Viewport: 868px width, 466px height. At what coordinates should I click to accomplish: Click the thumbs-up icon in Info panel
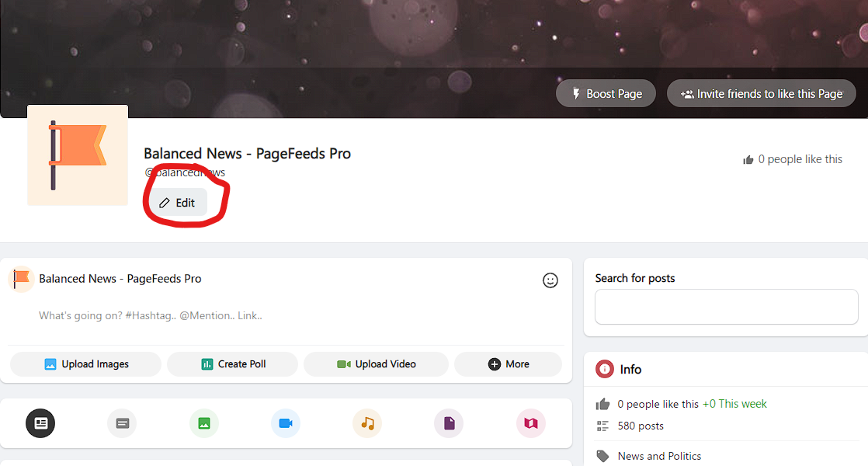tap(602, 404)
